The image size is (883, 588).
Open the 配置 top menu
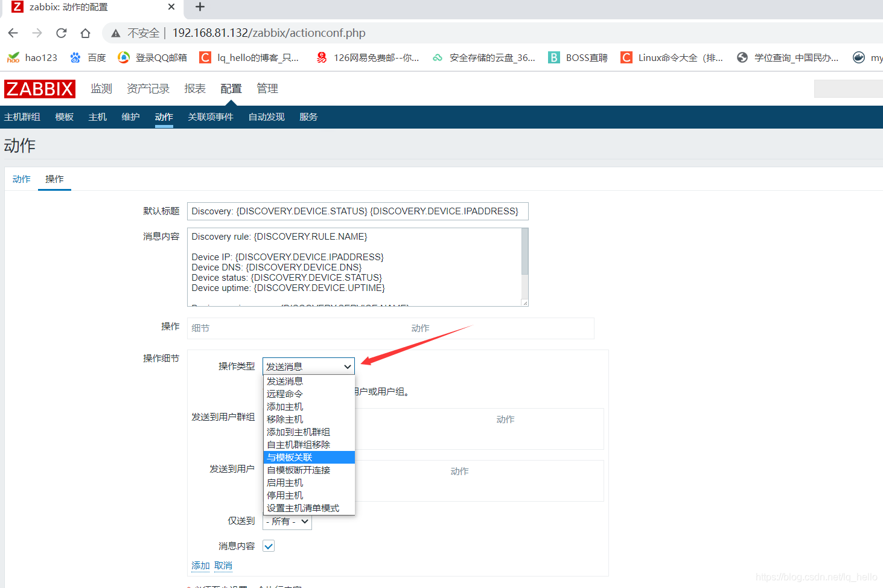point(231,89)
